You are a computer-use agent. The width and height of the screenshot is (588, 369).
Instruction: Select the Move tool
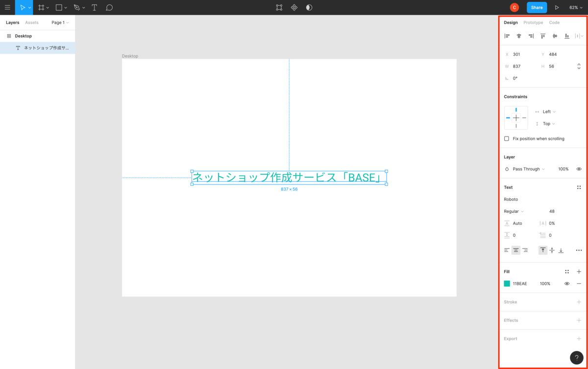coord(22,7)
